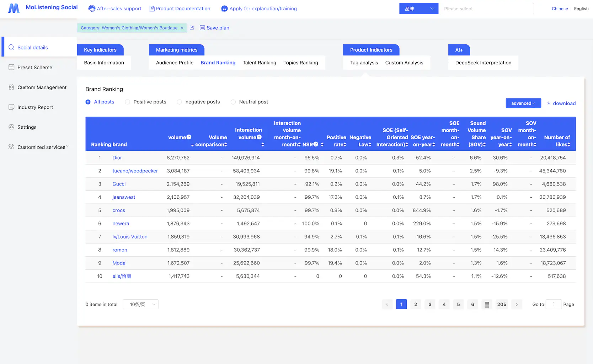
Task: Select the negative posts filter
Action: (180, 102)
